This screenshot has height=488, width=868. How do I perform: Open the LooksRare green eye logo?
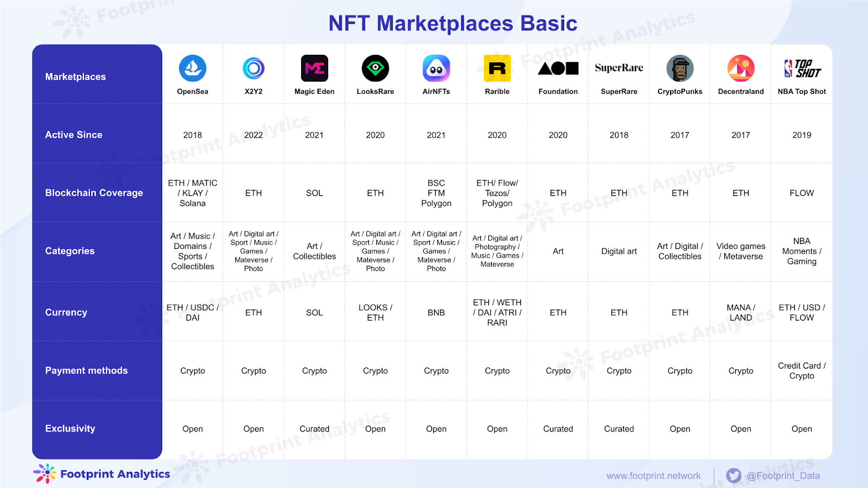tap(375, 68)
